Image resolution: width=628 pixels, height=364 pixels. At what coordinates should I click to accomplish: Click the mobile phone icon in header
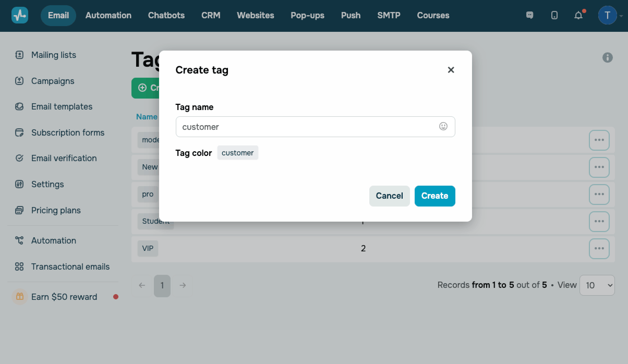[554, 15]
